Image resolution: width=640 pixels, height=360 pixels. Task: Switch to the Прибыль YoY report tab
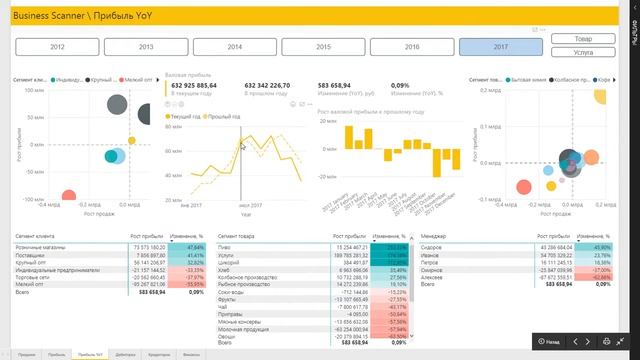pyautogui.click(x=90, y=355)
